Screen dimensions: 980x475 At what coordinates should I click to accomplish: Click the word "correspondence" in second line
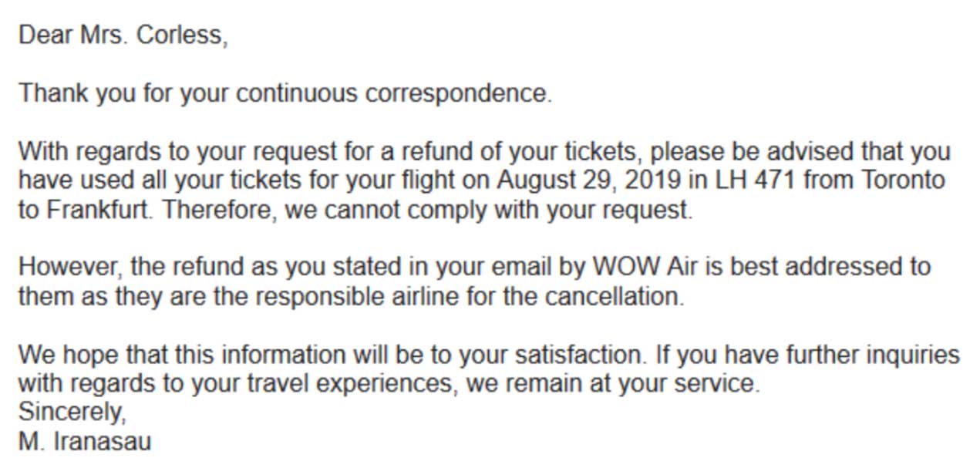(x=457, y=93)
